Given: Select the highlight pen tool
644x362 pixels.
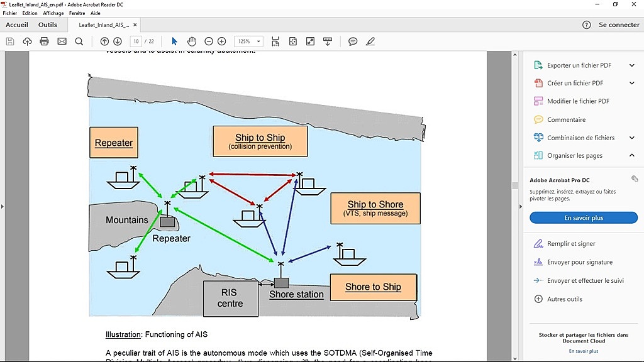Looking at the screenshot, I should coord(370,41).
